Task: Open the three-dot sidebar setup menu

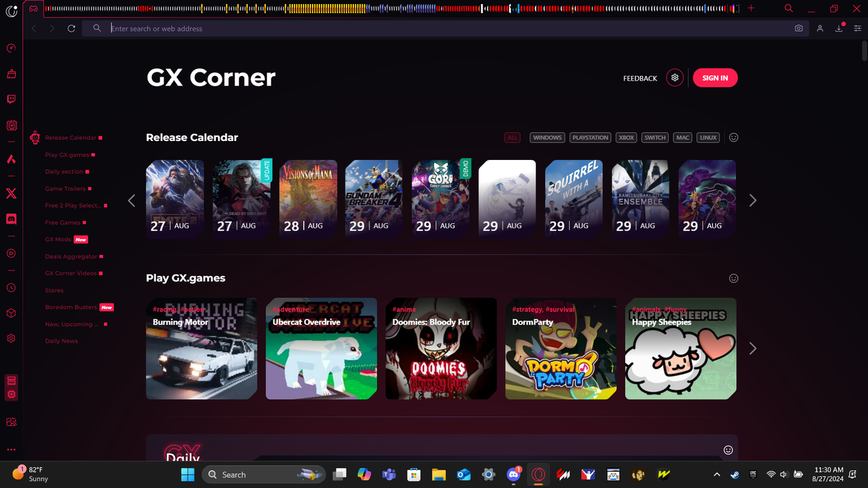Action: 11,449
